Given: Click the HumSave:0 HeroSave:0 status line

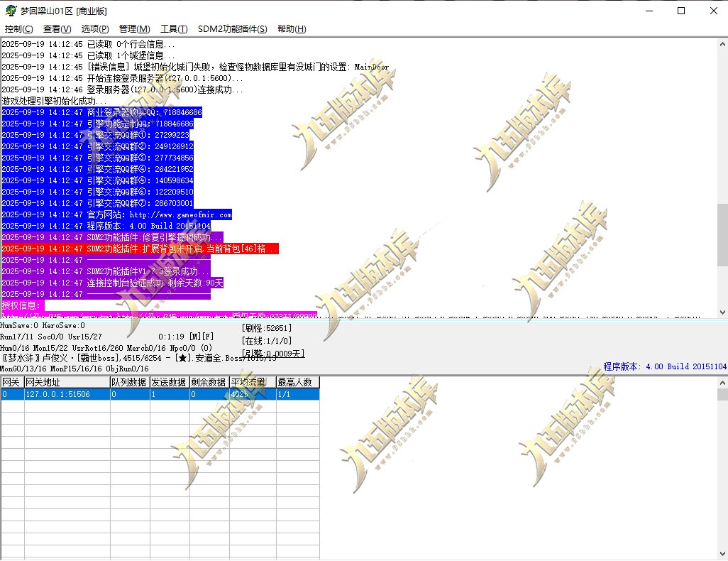Looking at the screenshot, I should click(x=43, y=325).
